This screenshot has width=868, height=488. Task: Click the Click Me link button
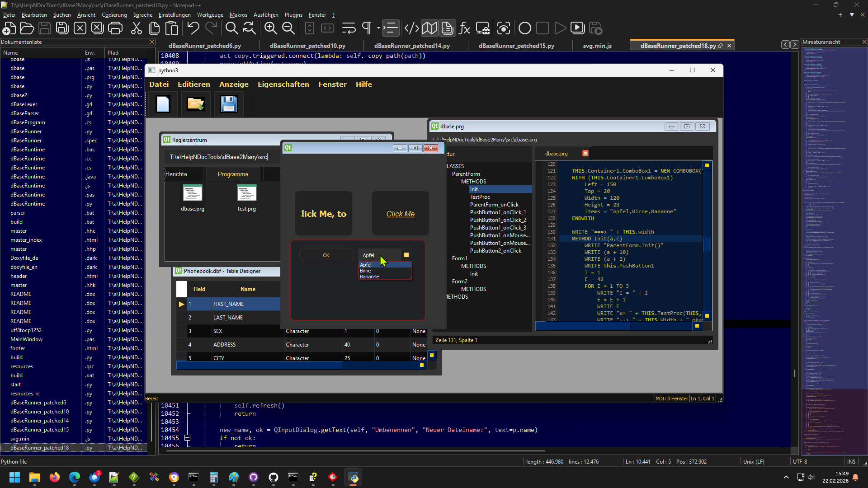coord(400,214)
